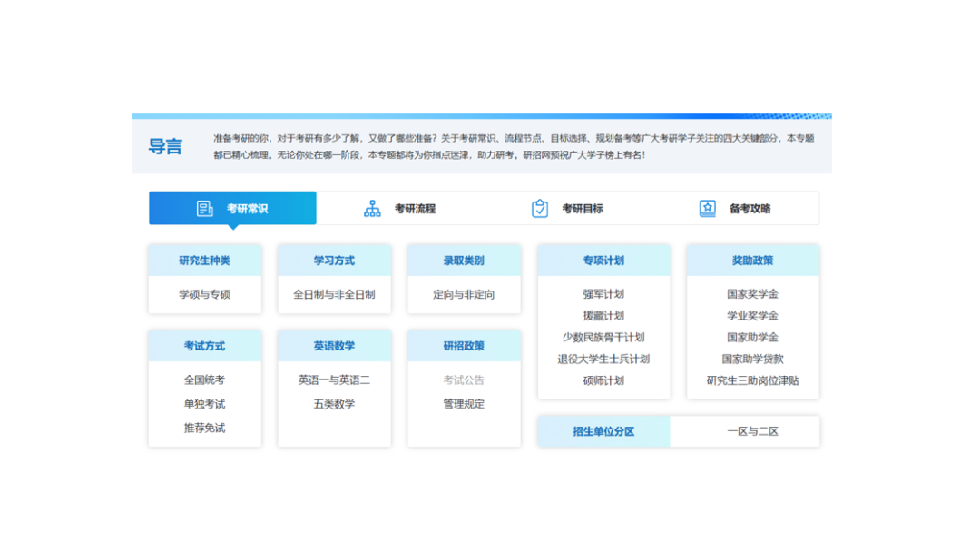Click the 国家奖学金 link
This screenshot has height=552, width=980.
[x=752, y=294]
